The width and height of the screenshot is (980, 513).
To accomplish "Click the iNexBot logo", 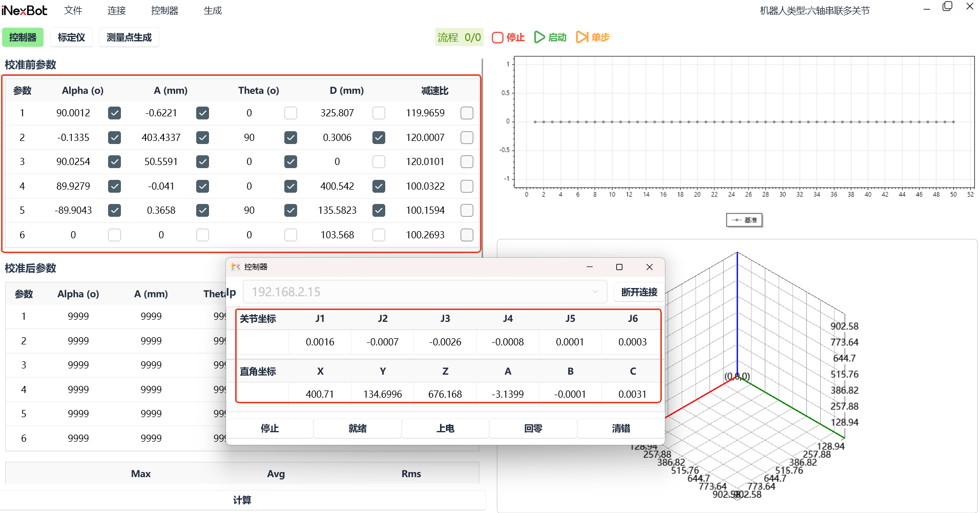I will pyautogui.click(x=24, y=10).
